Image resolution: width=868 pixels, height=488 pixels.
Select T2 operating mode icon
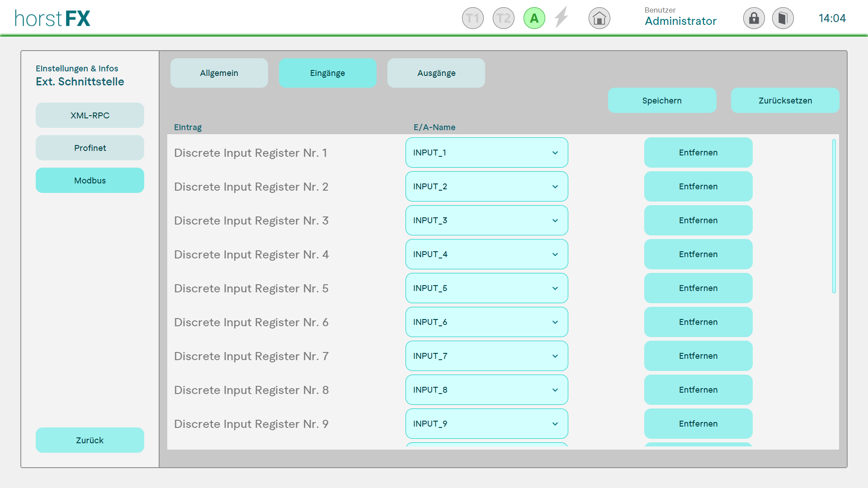point(503,19)
